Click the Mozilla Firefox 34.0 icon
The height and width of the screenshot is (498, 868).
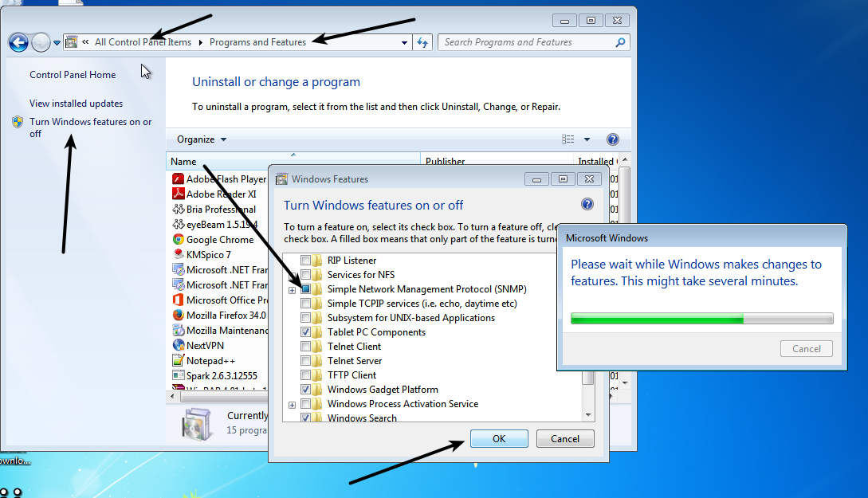click(179, 315)
